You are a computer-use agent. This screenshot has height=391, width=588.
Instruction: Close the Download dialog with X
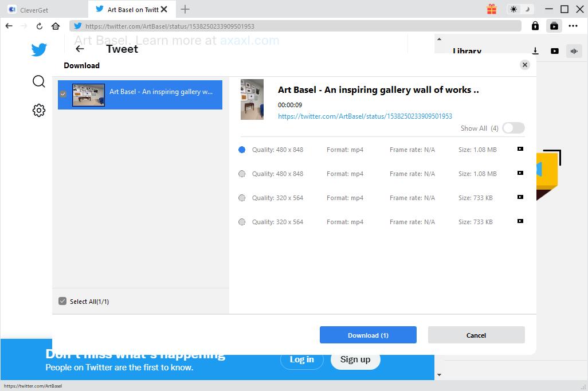click(x=524, y=65)
